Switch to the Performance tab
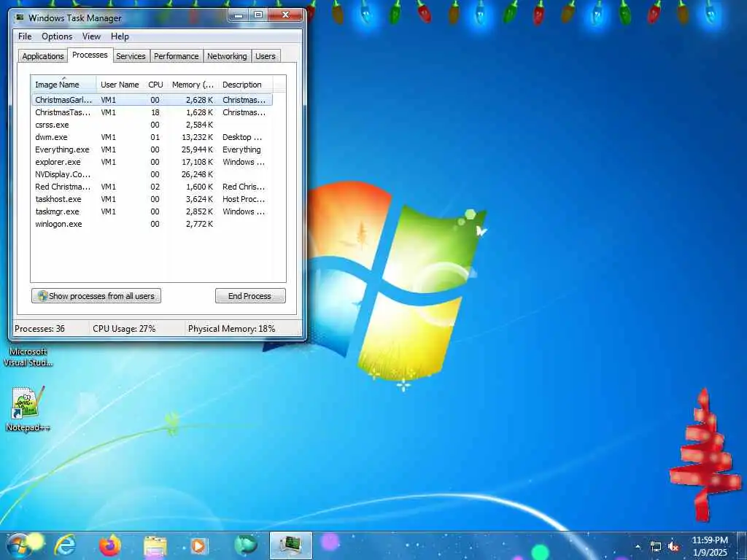This screenshot has height=560, width=747. (x=176, y=55)
